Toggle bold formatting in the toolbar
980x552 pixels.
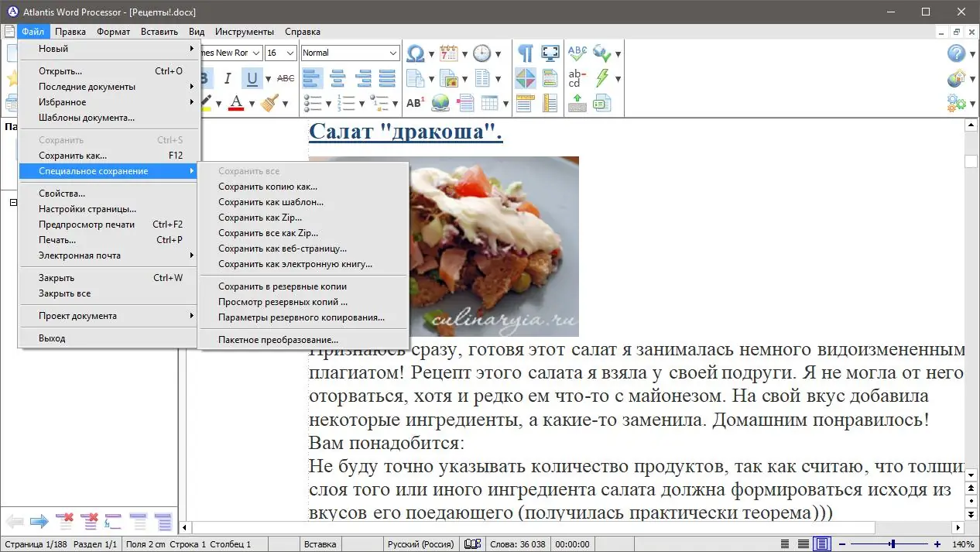point(204,77)
